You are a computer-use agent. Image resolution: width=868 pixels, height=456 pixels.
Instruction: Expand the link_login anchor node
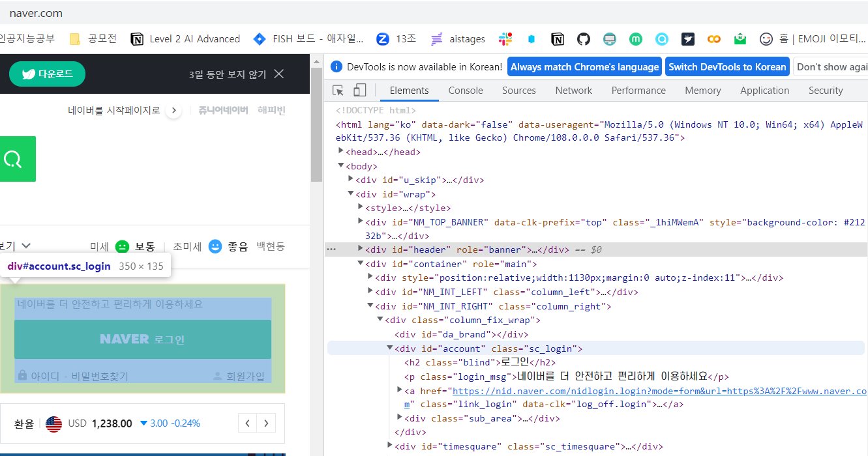click(400, 390)
